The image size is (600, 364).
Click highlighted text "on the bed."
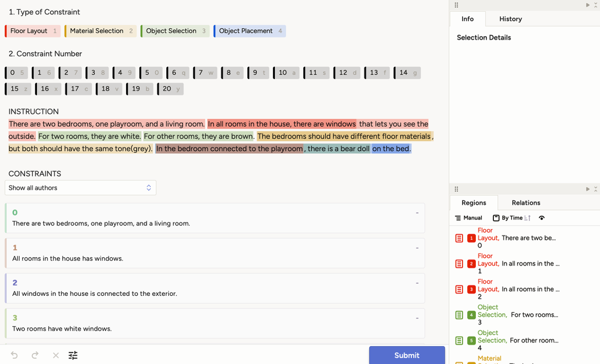click(x=391, y=149)
